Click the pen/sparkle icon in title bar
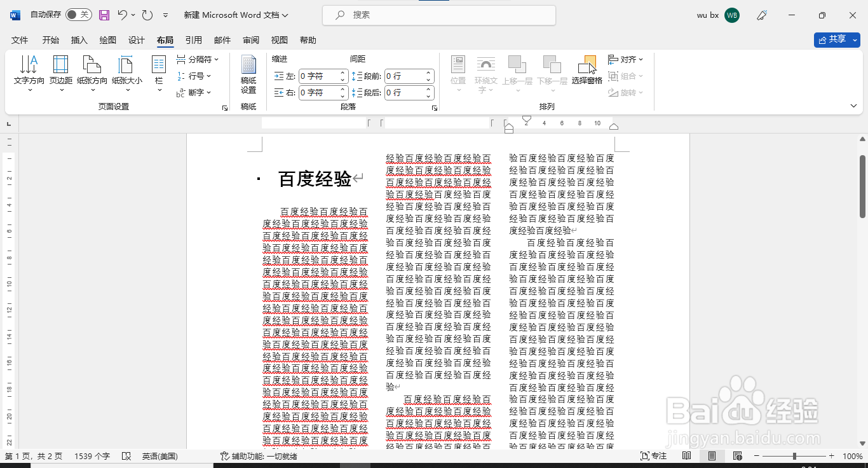 point(763,15)
